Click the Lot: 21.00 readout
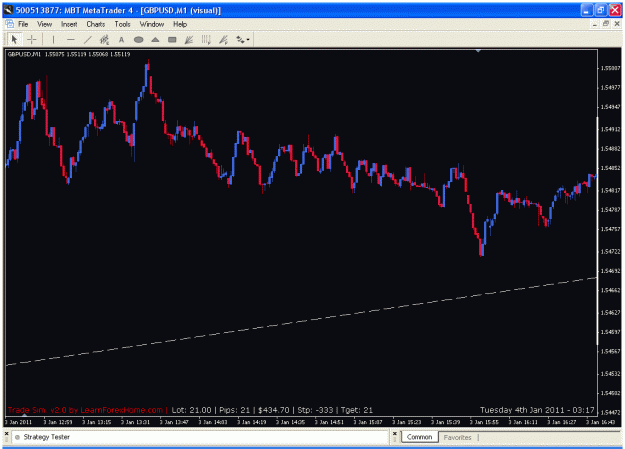Image resolution: width=625 pixels, height=449 pixels. 191,410
